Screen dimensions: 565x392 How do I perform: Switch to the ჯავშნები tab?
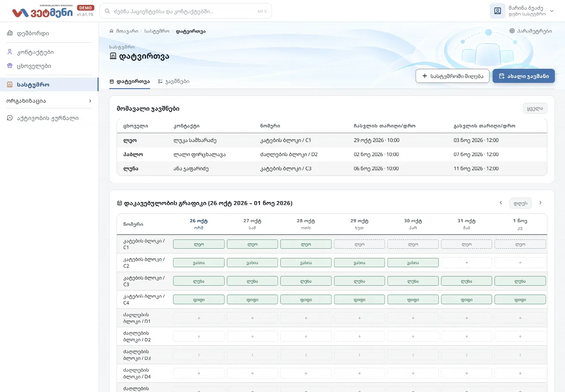[173, 82]
